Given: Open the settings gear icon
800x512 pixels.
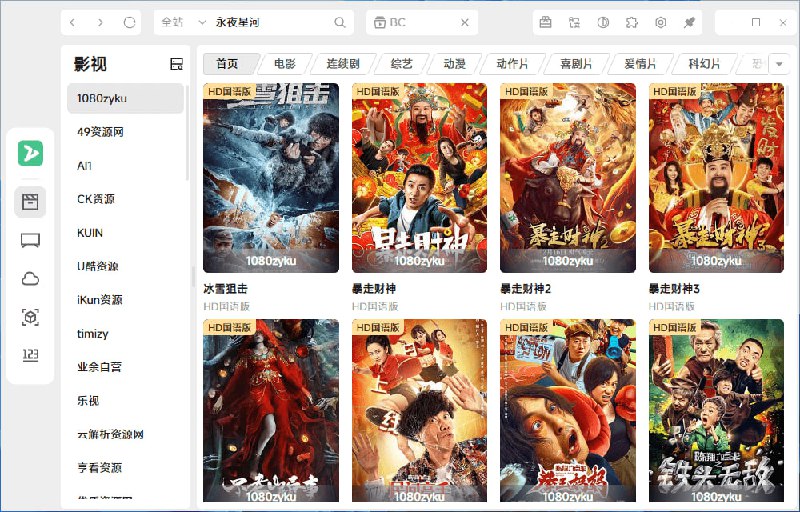Looking at the screenshot, I should [661, 22].
